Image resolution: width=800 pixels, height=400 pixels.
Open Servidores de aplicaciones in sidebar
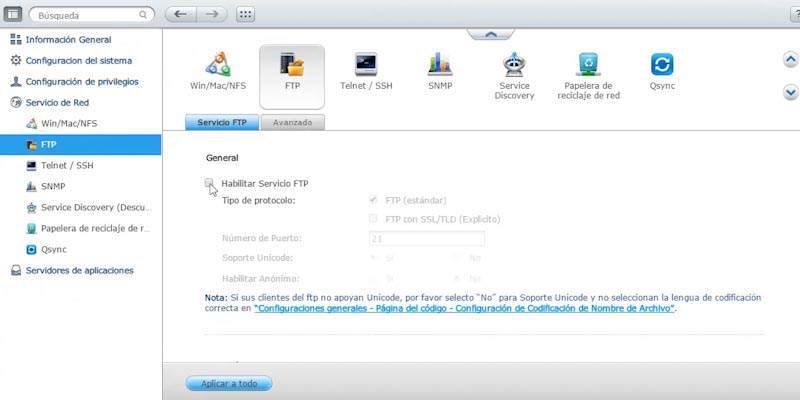click(x=80, y=270)
